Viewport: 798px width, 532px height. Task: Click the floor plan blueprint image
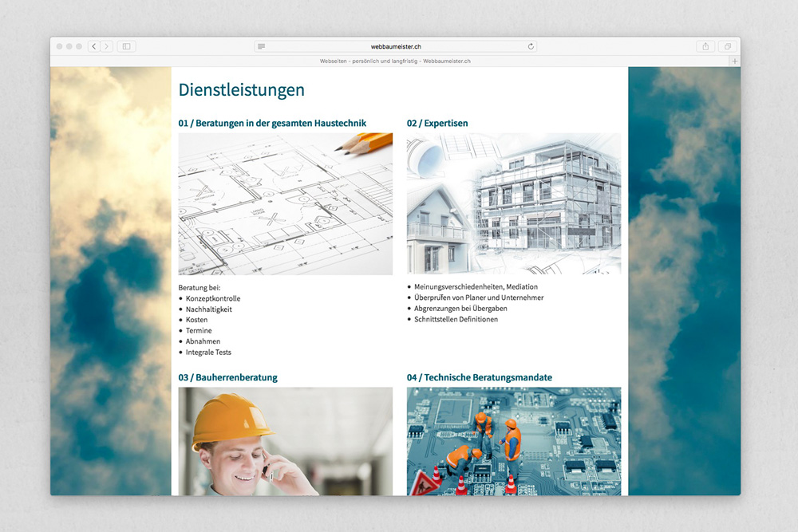pos(285,203)
